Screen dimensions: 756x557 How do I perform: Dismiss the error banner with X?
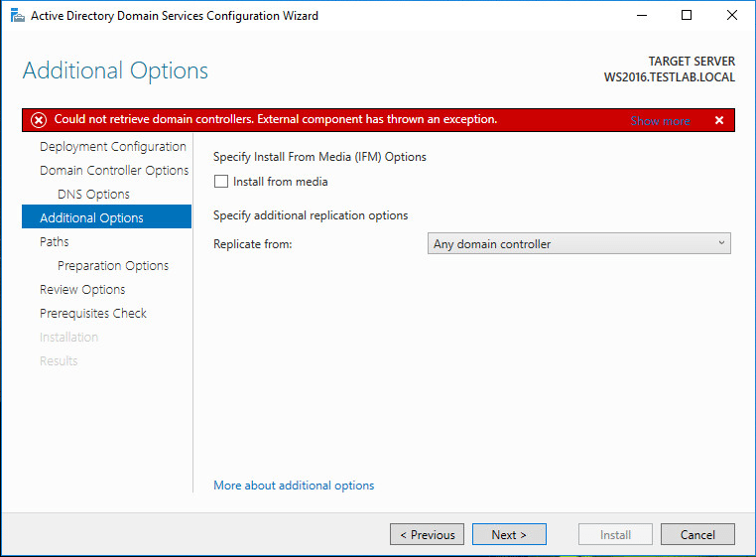pyautogui.click(x=719, y=120)
